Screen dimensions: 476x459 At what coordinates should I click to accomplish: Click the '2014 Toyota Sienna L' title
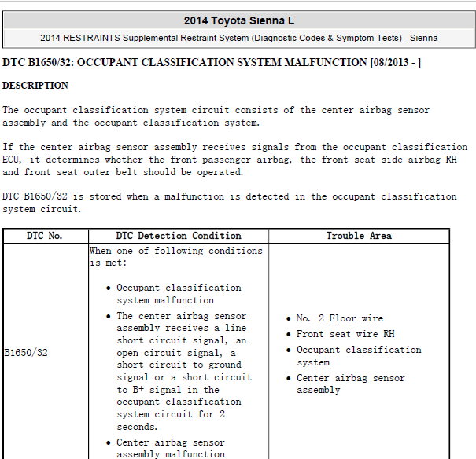coord(238,21)
